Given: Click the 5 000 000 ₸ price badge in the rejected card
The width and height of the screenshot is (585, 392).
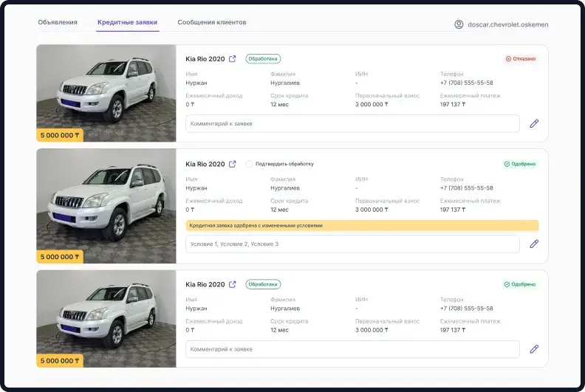Looking at the screenshot, I should click(60, 135).
